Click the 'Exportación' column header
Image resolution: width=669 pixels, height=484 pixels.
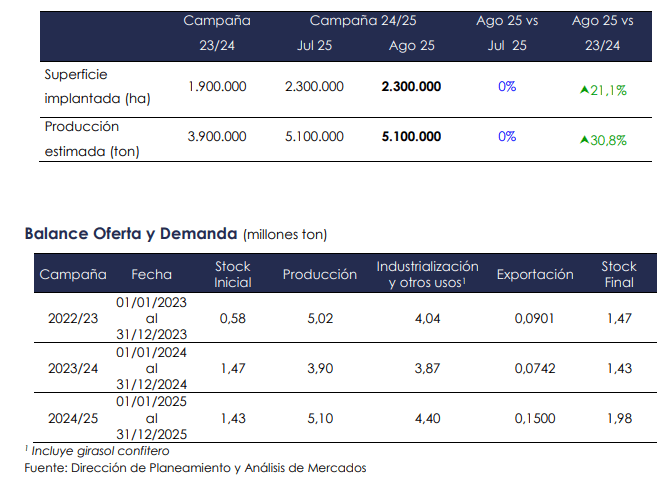coord(535,274)
